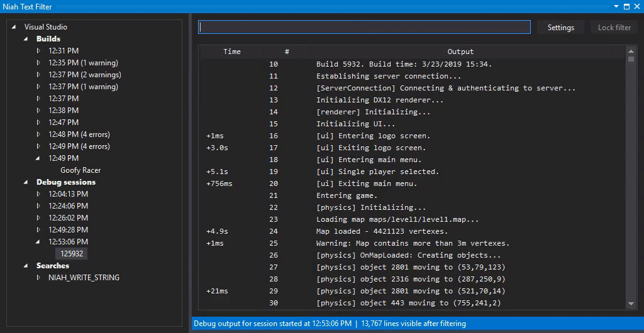Screen dimensions: 644x333
Task: Select the Goofy Racer build item
Action: pos(80,170)
